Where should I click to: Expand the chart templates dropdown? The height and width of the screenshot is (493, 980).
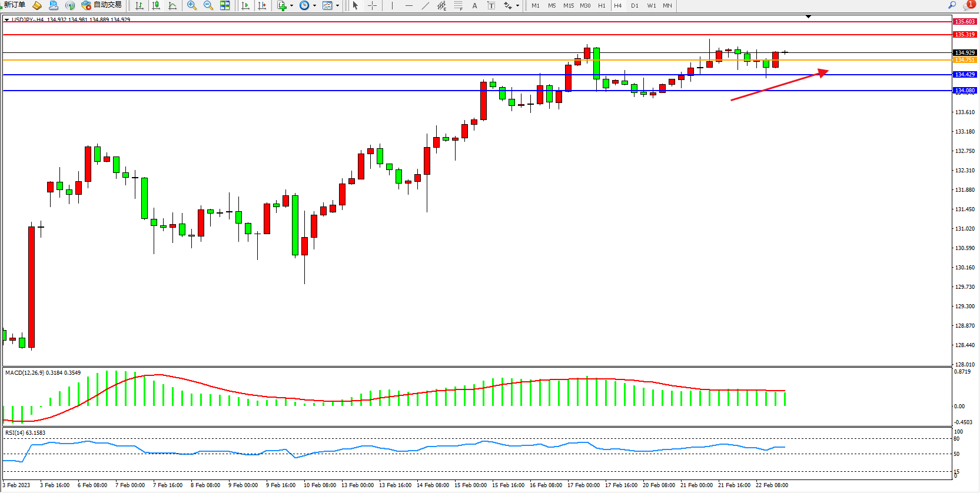tap(337, 6)
